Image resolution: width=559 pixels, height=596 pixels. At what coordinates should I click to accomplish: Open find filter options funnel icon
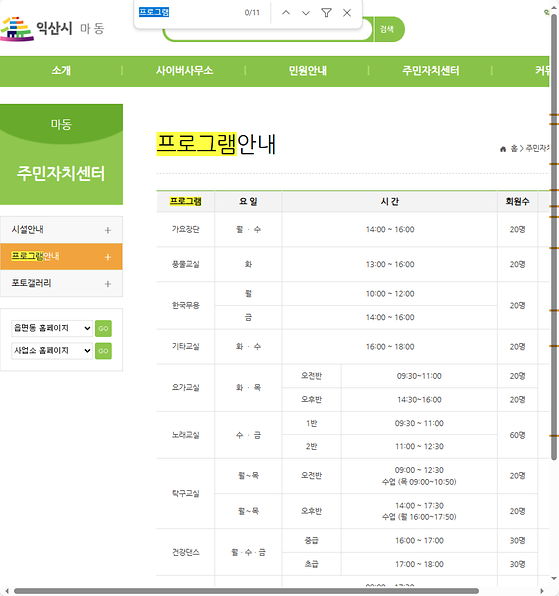326,13
